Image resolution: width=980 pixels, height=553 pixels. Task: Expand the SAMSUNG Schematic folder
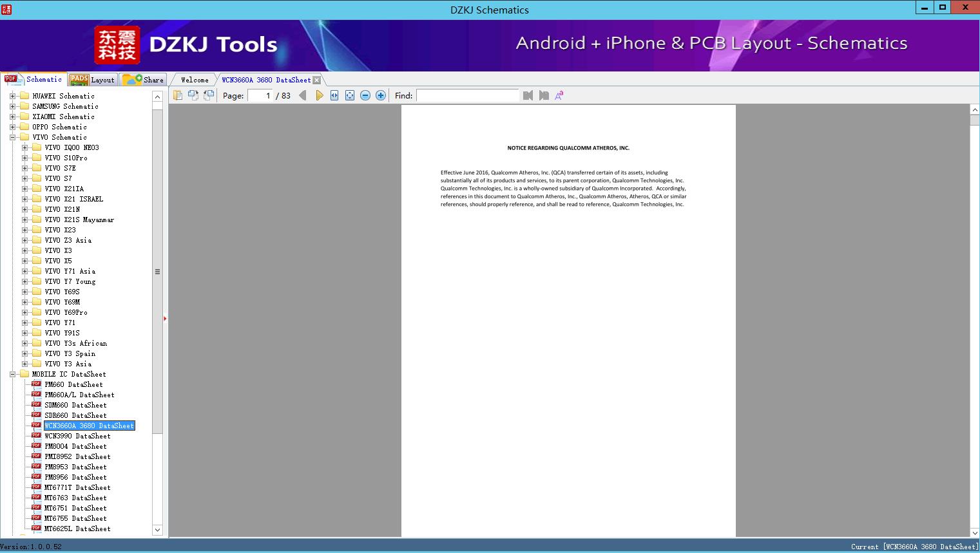point(12,106)
